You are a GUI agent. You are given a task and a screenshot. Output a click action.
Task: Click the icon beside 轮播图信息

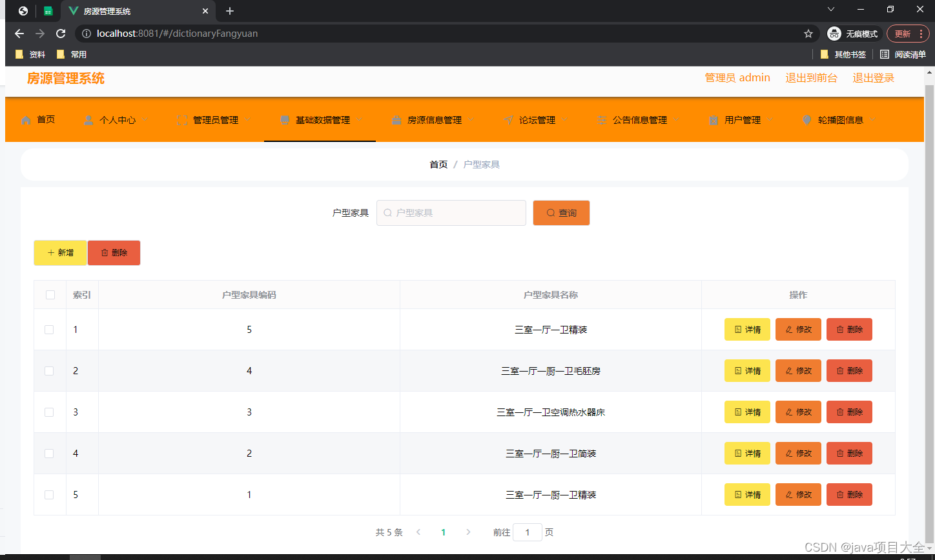click(x=807, y=120)
